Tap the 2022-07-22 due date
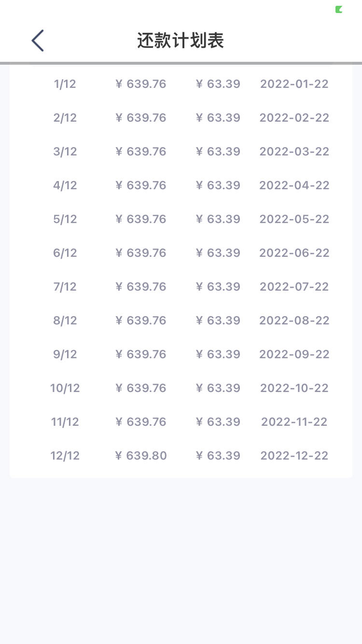 tap(294, 287)
